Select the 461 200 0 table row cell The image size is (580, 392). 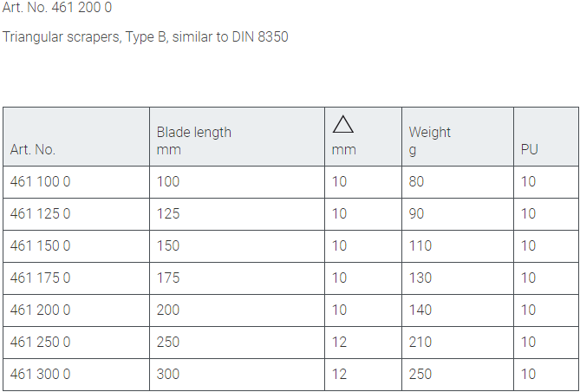click(40, 310)
